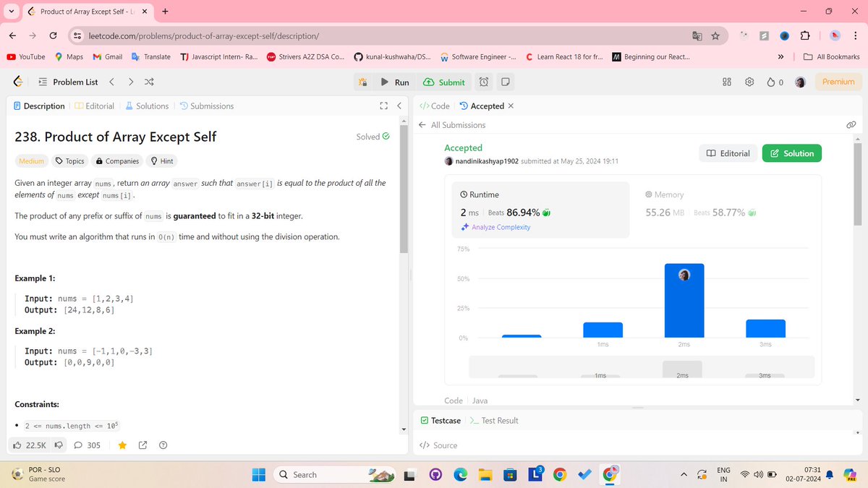
Task: Click the LeetCode logo icon
Action: (18, 82)
